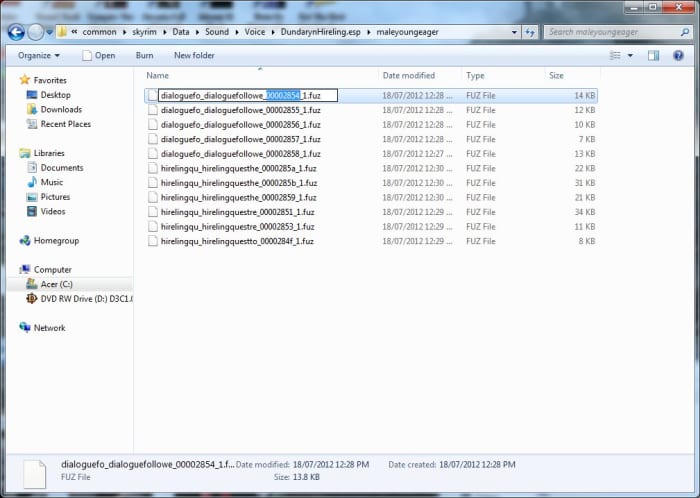700x498 pixels.
Task: Select file hirelingquesthe_00002859_1.fuz
Action: point(238,198)
